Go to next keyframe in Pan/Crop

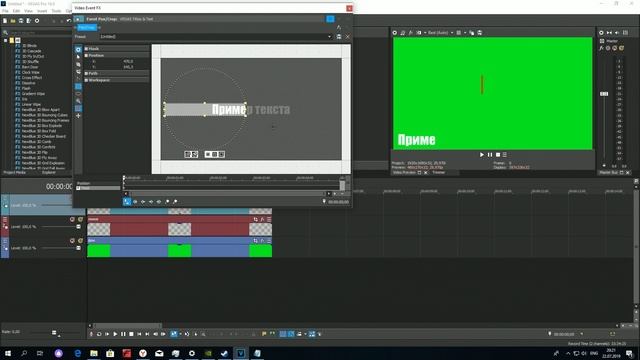[151, 202]
